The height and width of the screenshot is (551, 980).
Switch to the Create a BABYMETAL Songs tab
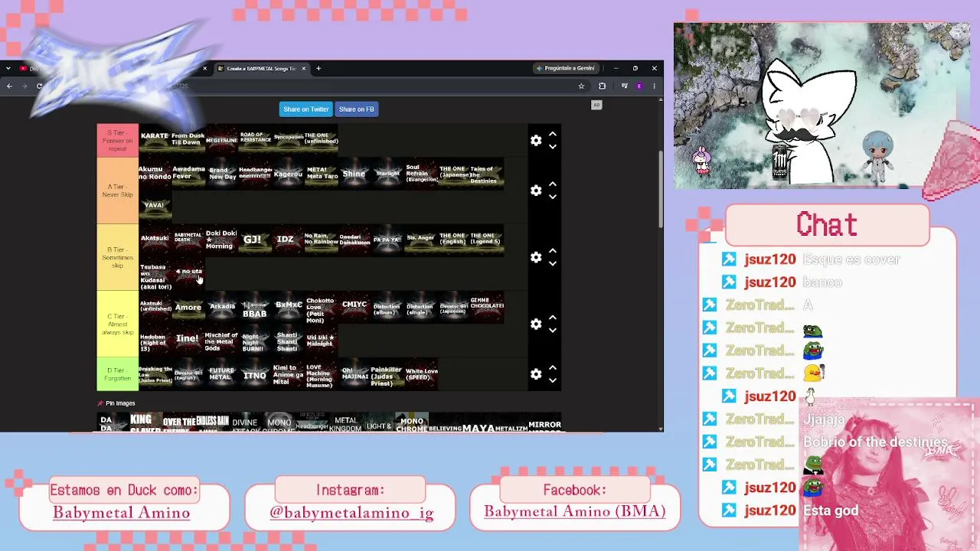[260, 68]
